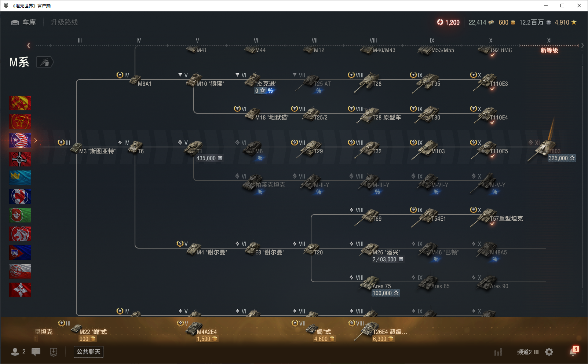Screen dimensions: 588x364
Task: Select the stars-and-stripes American nation flag
Action: 20,140
